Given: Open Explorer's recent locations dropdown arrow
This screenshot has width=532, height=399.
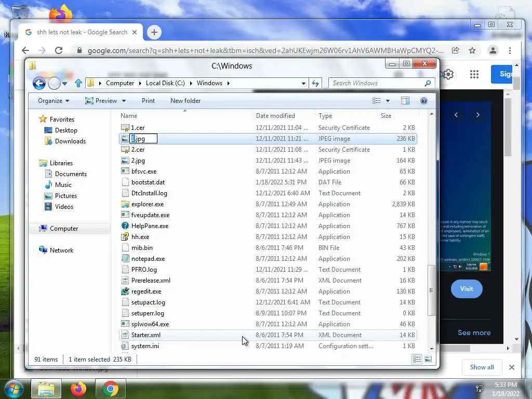Looking at the screenshot, I should 65,83.
